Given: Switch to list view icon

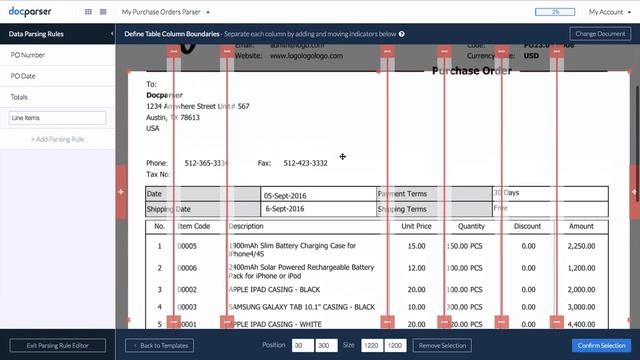Looking at the screenshot, I should point(103,12).
